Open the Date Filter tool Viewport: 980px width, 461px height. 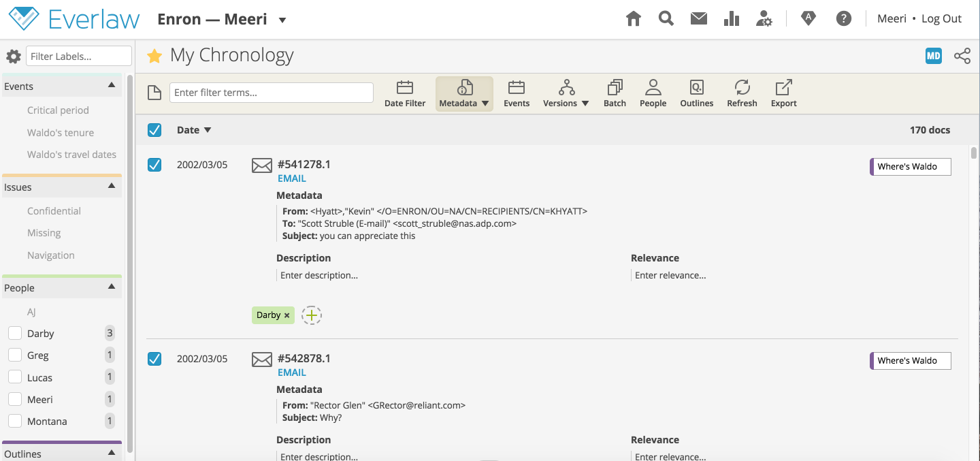pos(405,94)
